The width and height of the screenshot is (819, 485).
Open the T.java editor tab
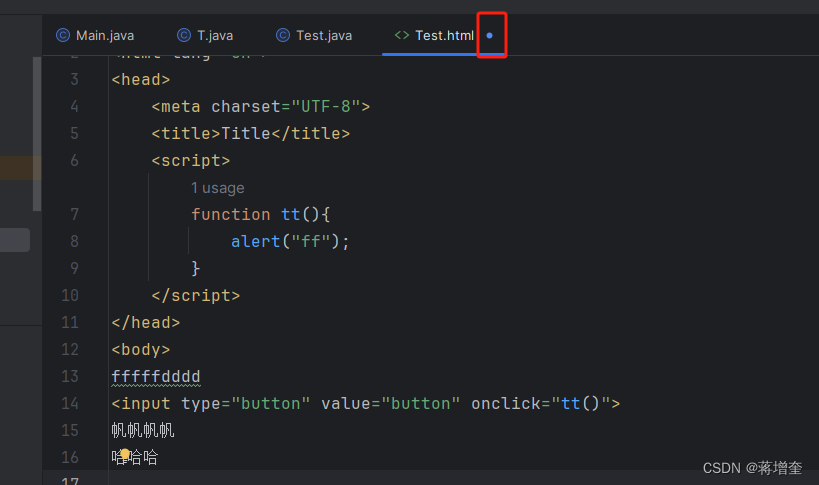(x=205, y=36)
